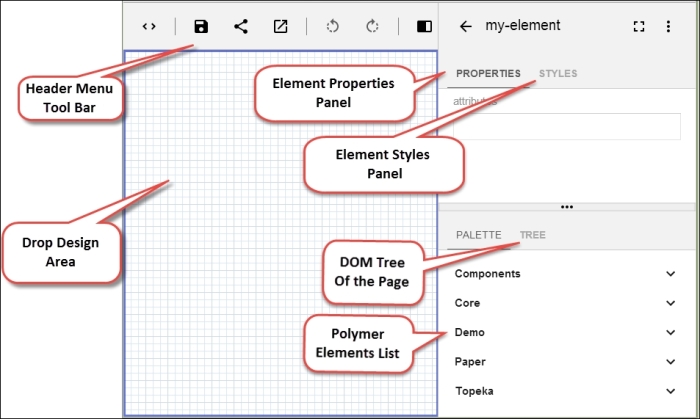Screen dimensions: 700x419
Task: Click the Core category label
Action: click(467, 303)
